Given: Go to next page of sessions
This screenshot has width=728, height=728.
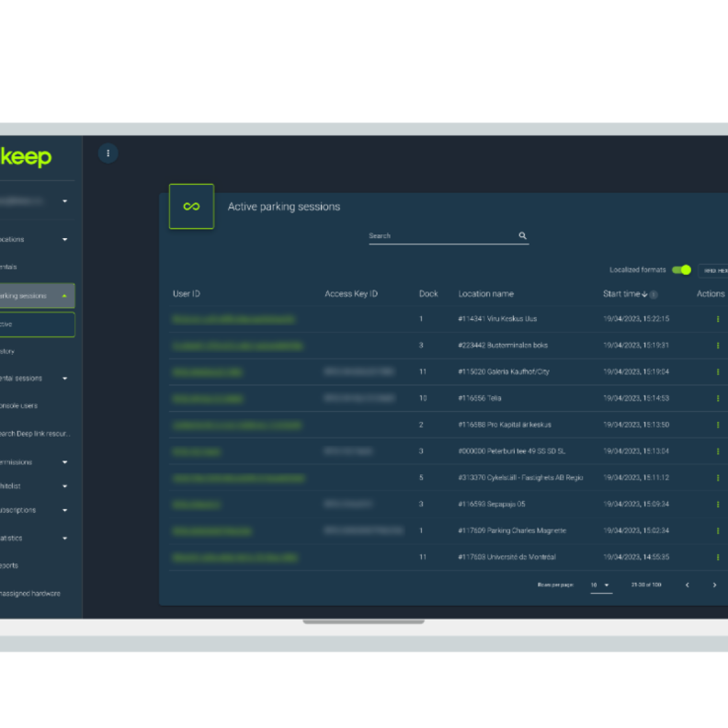Looking at the screenshot, I should click(x=714, y=586).
